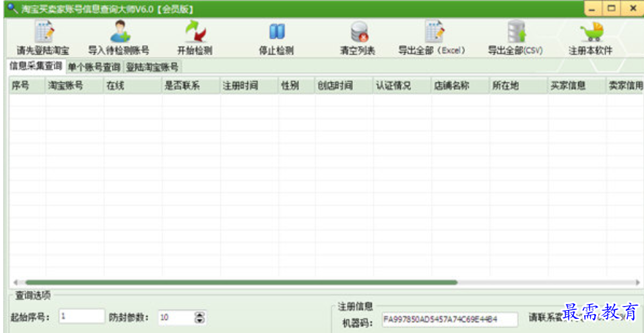The height and width of the screenshot is (333, 644).
Task: Click the 卖家信用 column header
Action: [624, 86]
